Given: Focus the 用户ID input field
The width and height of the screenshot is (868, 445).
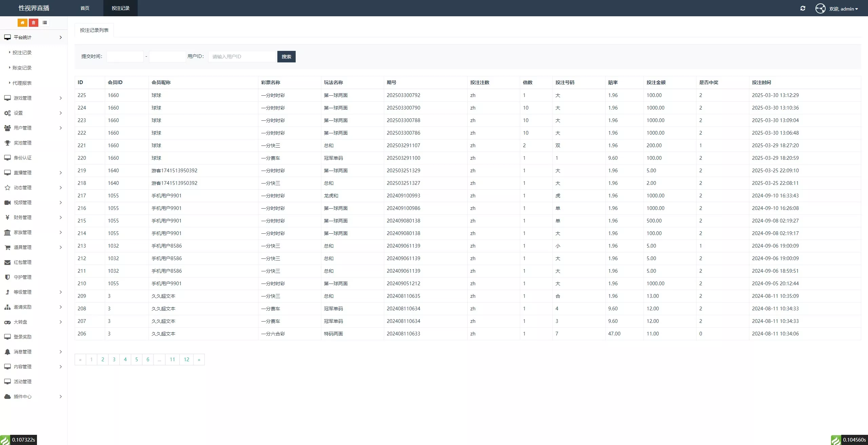Looking at the screenshot, I should [x=242, y=57].
